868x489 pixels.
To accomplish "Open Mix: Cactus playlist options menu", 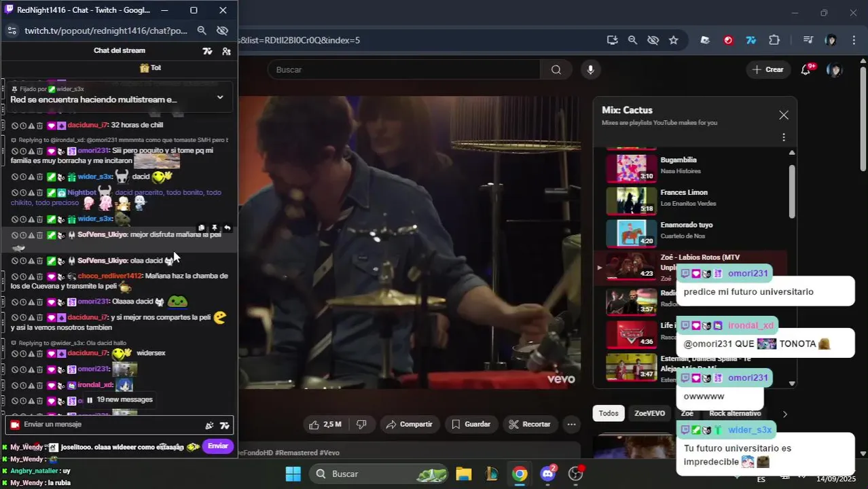I will (784, 137).
